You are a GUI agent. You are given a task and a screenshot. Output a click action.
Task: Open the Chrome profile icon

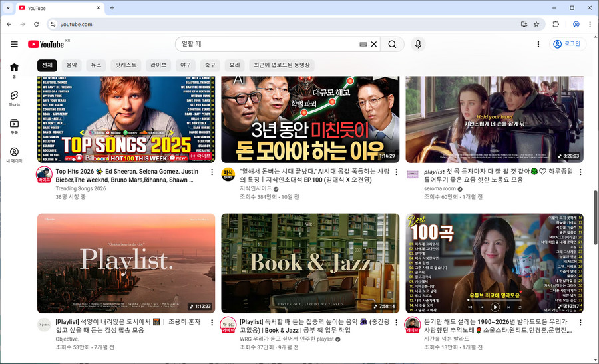point(576,24)
